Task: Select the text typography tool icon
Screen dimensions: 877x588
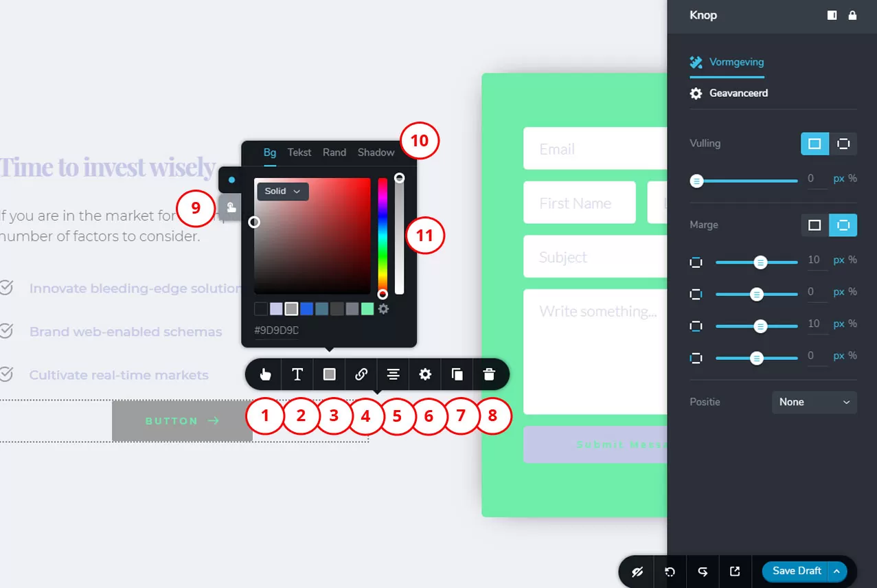Action: tap(297, 374)
